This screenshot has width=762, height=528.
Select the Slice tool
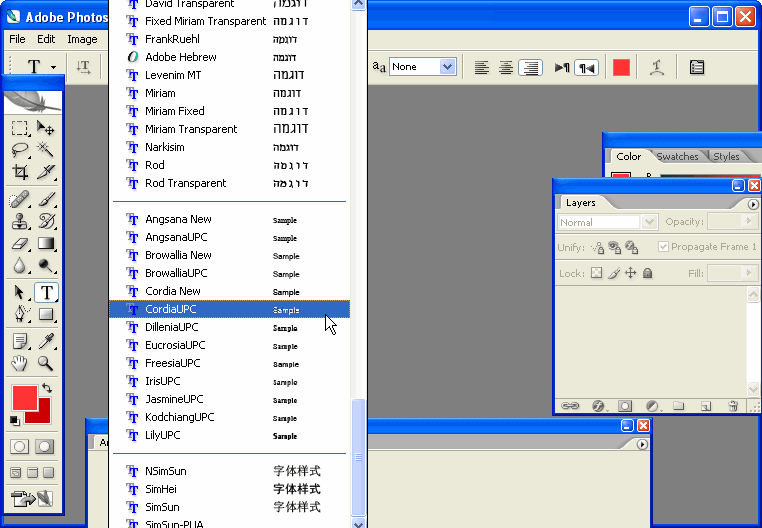(46, 172)
